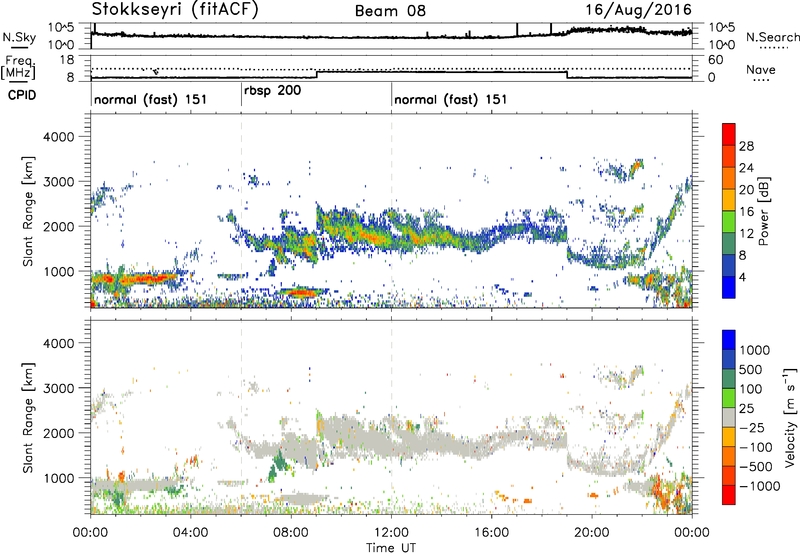This screenshot has width=800, height=554.
Task: Click the 'Time UT' axis title
Action: (x=391, y=548)
